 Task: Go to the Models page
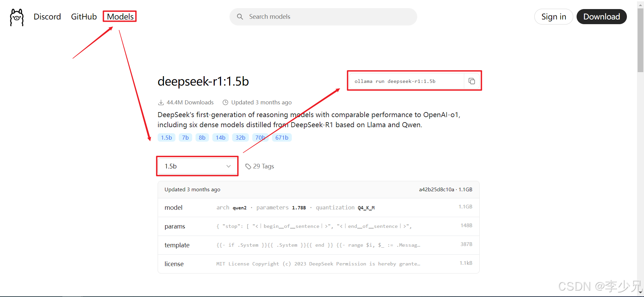(x=120, y=17)
